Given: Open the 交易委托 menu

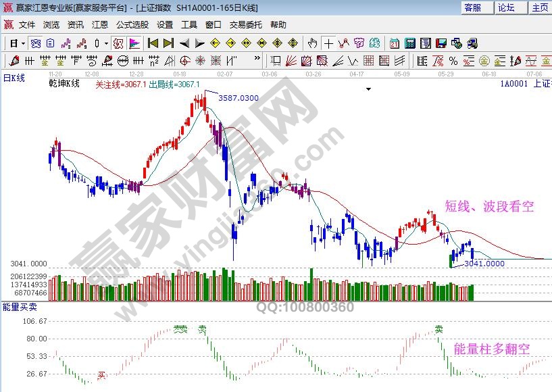Looking at the screenshot, I should [x=245, y=25].
